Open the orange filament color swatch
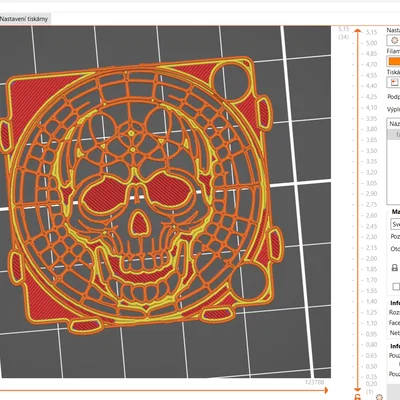Screen dimensions: 400x400 tap(394, 61)
